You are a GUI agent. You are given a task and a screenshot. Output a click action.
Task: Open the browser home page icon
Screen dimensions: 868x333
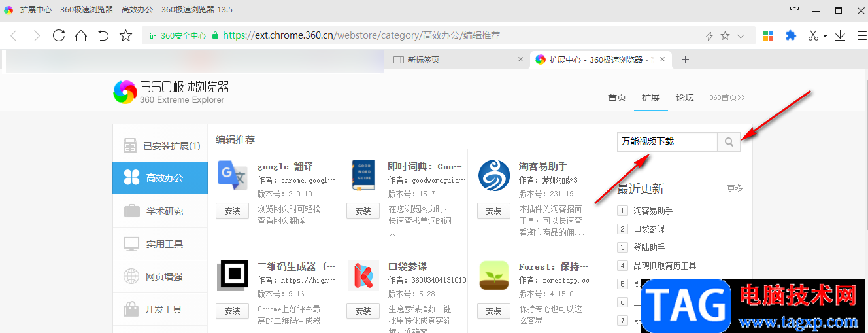point(81,35)
